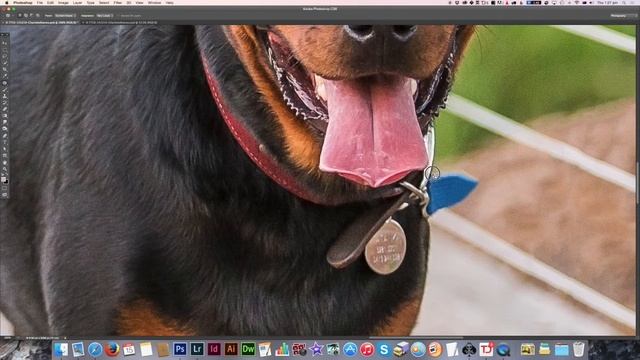Image resolution: width=640 pixels, height=360 pixels.
Task: Open Photoshop from the Dock
Action: point(180,349)
